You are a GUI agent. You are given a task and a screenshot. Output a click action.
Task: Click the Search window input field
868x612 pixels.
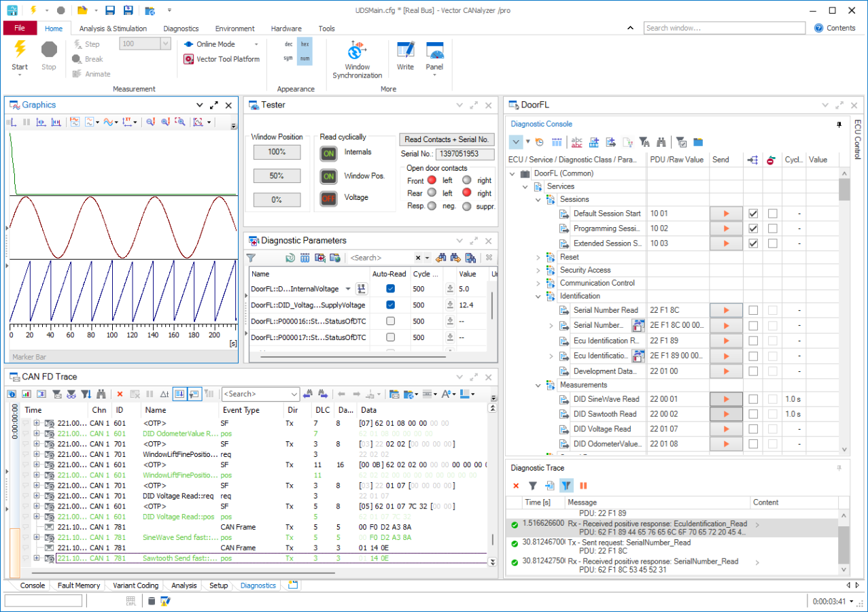725,28
